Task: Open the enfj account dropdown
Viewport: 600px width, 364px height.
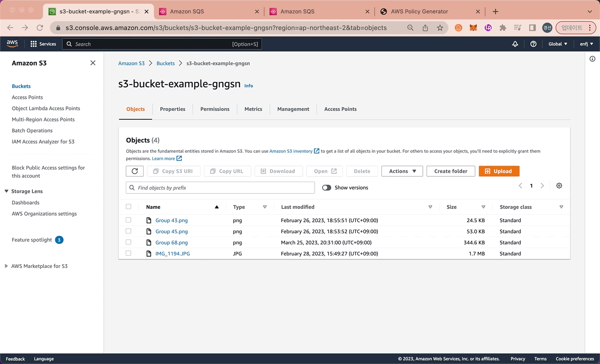Action: pos(587,44)
